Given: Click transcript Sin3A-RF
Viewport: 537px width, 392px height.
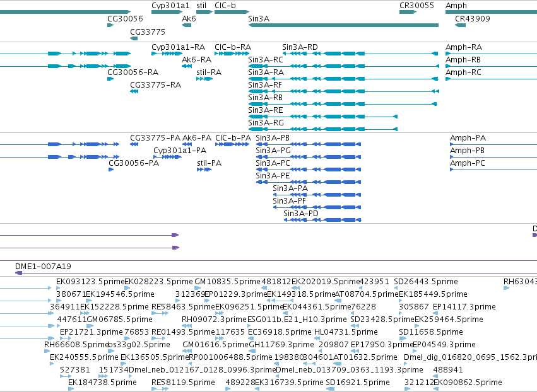Looking at the screenshot, I should [265, 85].
